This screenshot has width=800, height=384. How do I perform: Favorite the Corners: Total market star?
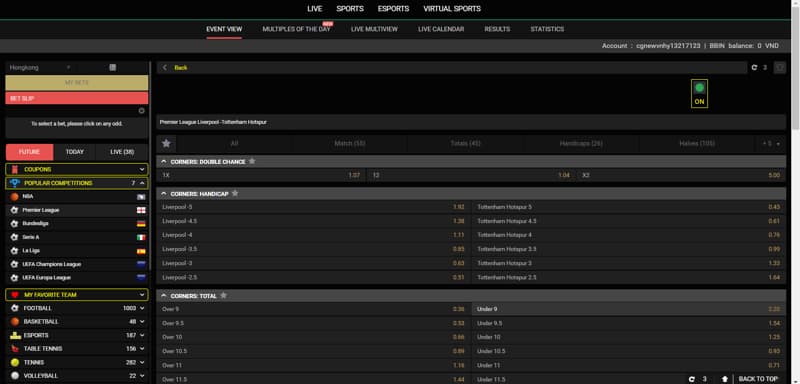coord(223,295)
